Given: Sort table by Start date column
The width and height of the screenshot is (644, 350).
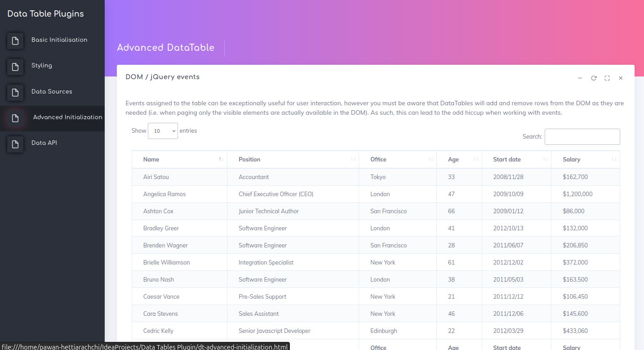Looking at the screenshot, I should tap(516, 159).
